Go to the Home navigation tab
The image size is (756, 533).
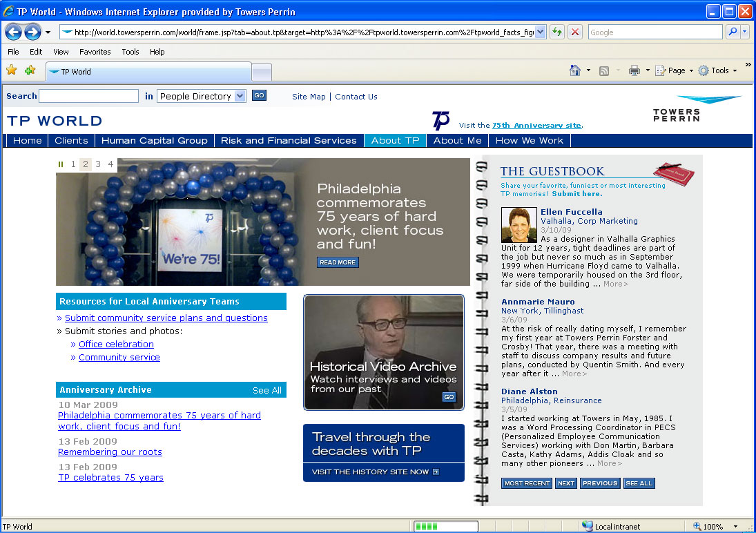pos(28,140)
